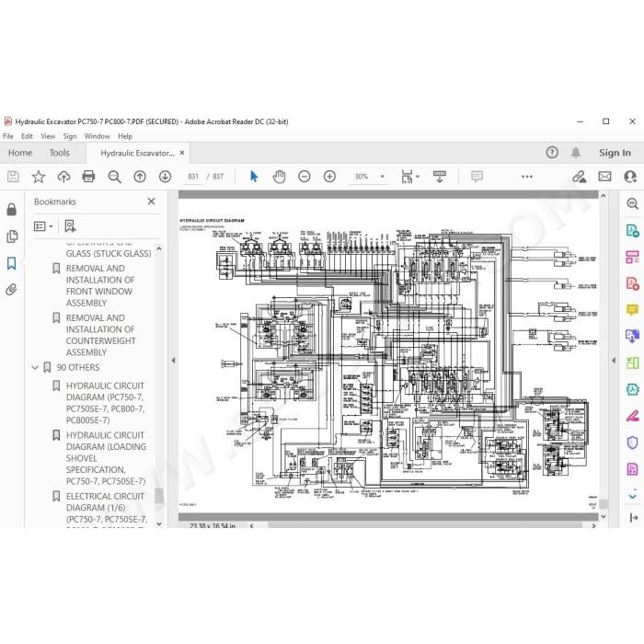Open the notifications bell icon
Viewport: 644px width, 644px height.
coord(576,153)
